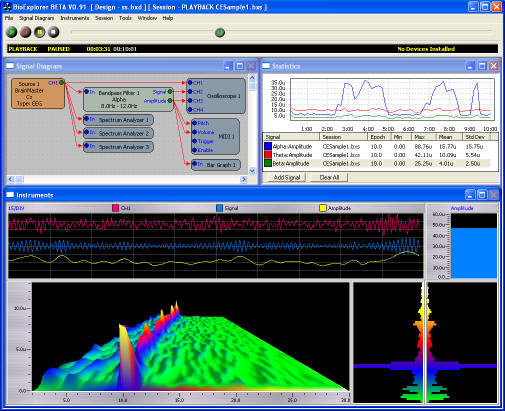Viewport: 505px width, 411px height.
Task: Click the blue Alpha Amplitude color swatch
Action: pos(268,146)
